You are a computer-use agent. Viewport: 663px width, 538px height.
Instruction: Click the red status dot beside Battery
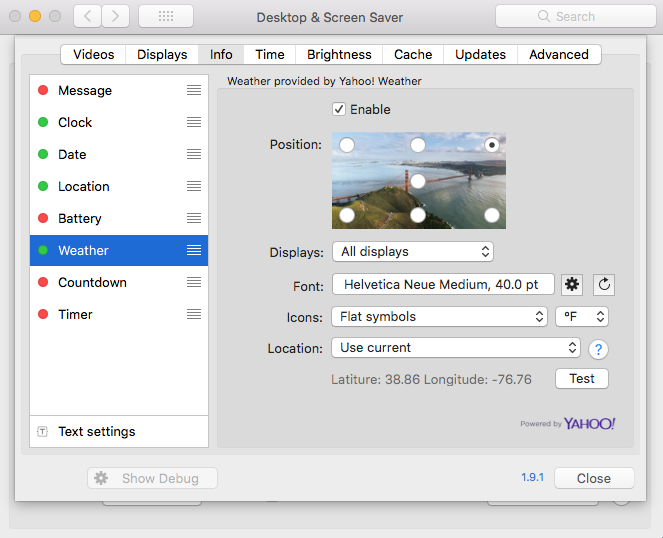[x=43, y=218]
